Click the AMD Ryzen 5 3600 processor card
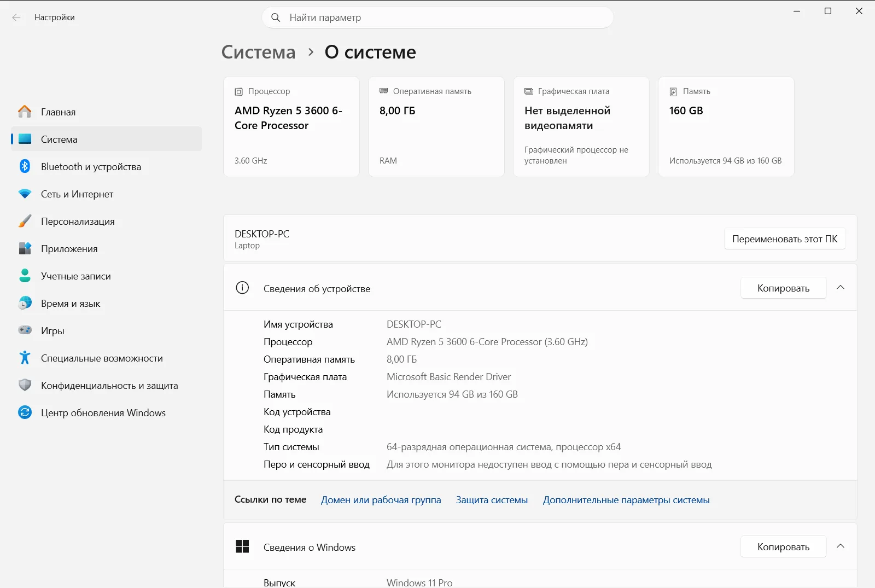Image resolution: width=875 pixels, height=588 pixels. [x=291, y=126]
